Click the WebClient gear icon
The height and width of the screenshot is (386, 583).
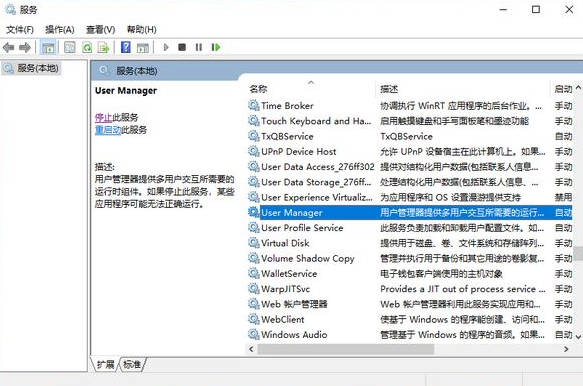click(254, 319)
